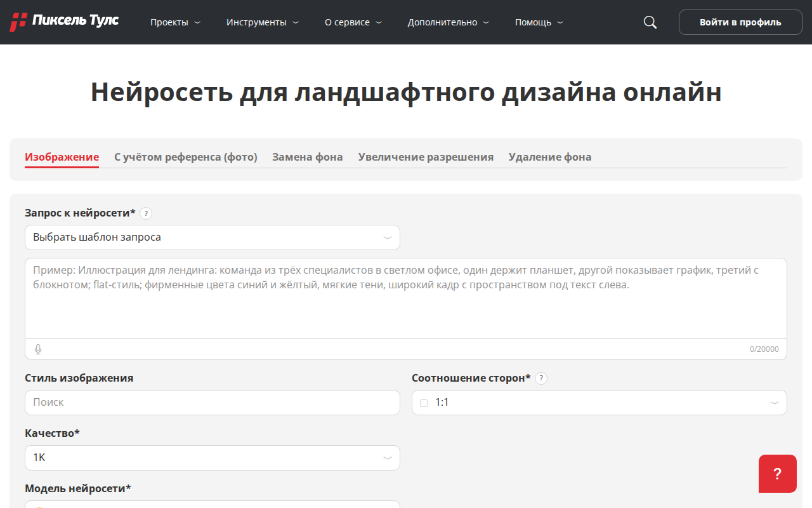The width and height of the screenshot is (812, 508).
Task: Click Войти в профиль button
Action: [x=740, y=22]
